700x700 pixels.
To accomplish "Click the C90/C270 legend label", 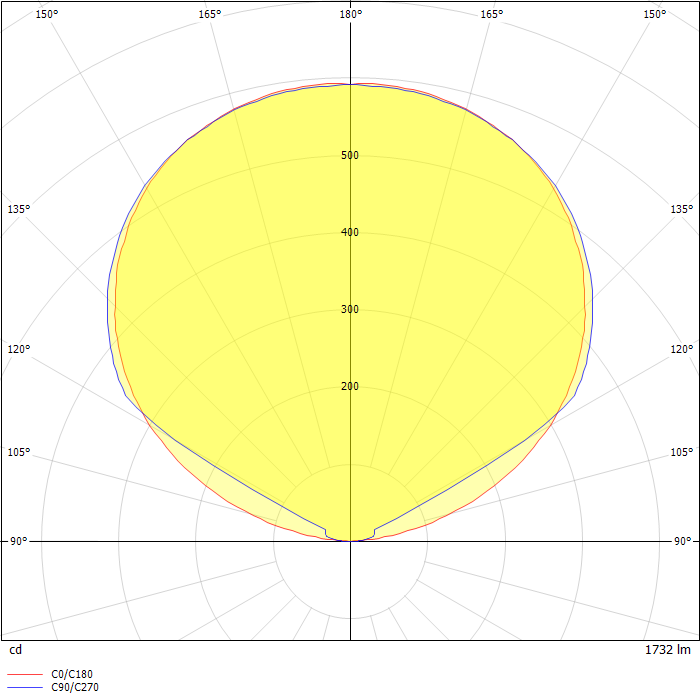I will [x=75, y=687].
